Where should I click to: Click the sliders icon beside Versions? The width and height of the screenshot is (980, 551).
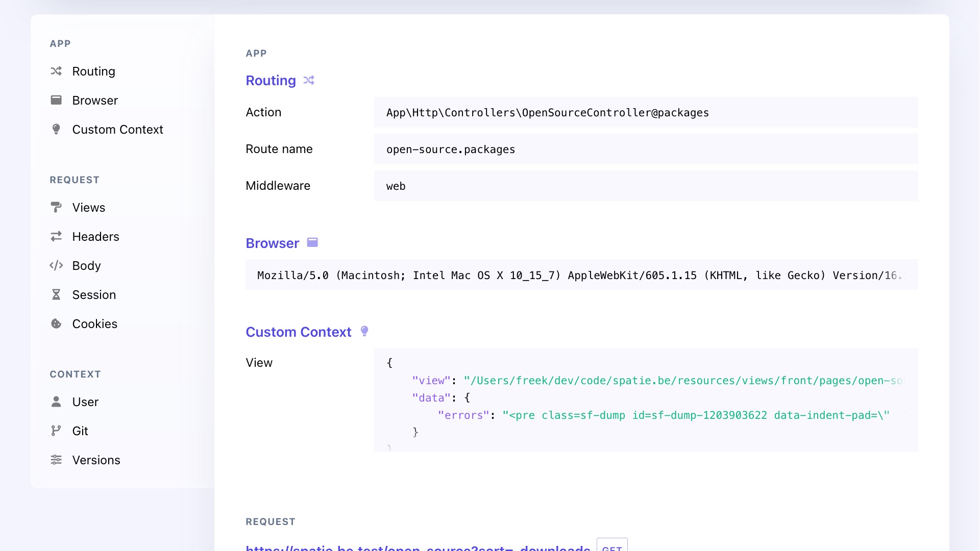[57, 460]
